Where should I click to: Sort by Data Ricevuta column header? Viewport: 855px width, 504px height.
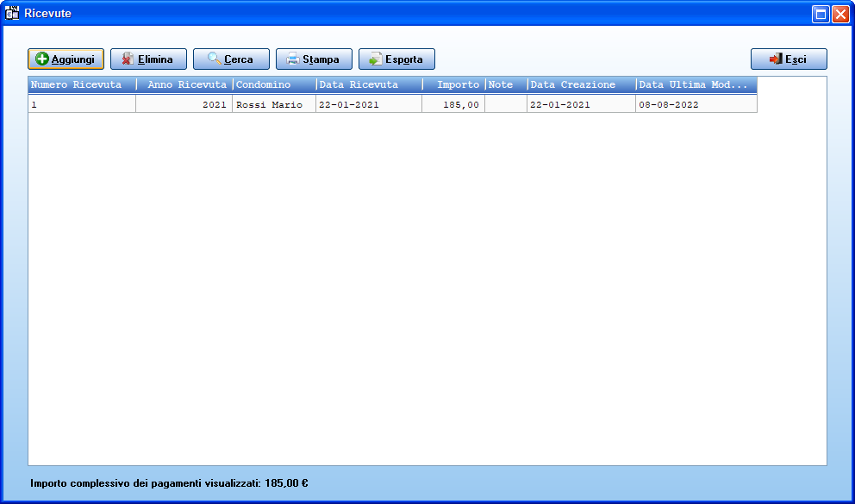[369, 85]
